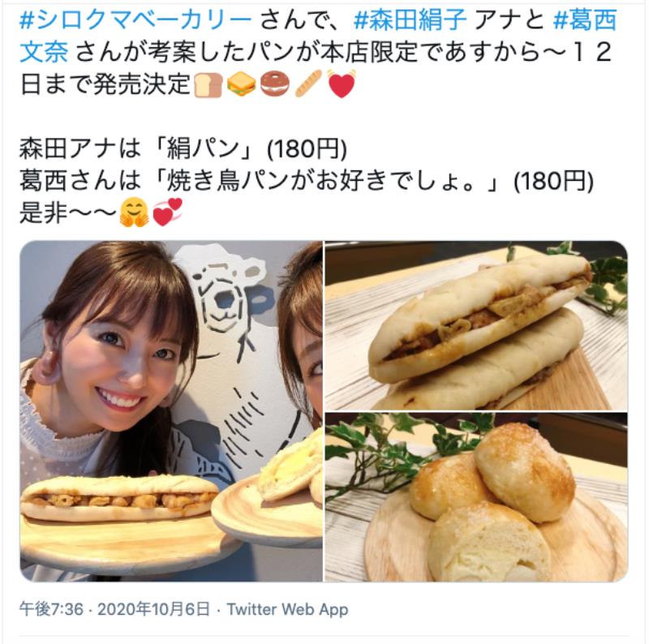Viewport: 649px width, 644px height.
Task: Click the bagel emoji
Action: [274, 84]
